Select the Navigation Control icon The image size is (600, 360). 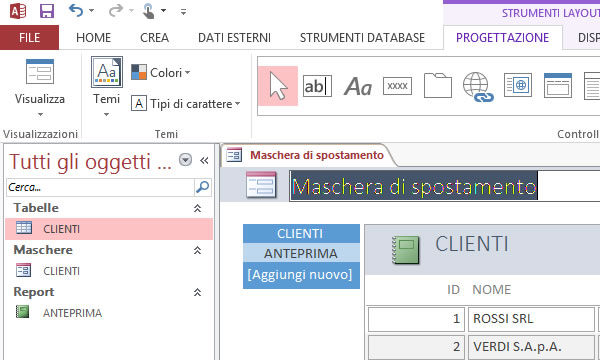pyautogui.click(x=558, y=85)
